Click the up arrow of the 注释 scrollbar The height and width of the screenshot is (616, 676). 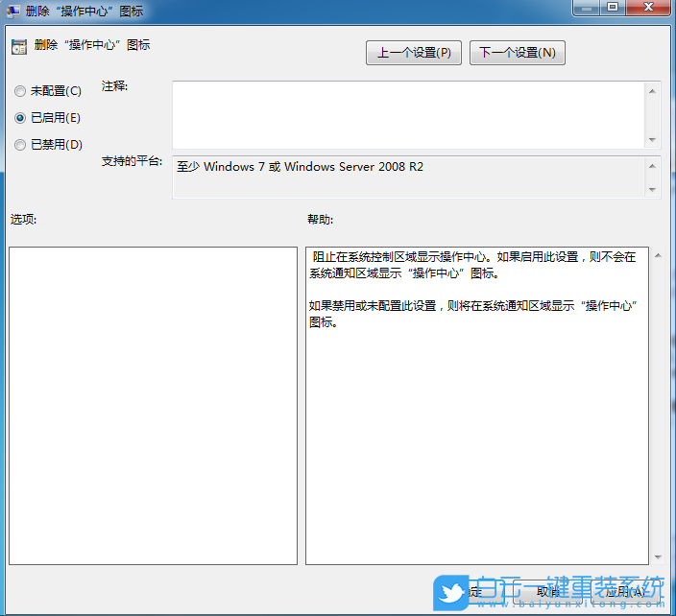(652, 91)
